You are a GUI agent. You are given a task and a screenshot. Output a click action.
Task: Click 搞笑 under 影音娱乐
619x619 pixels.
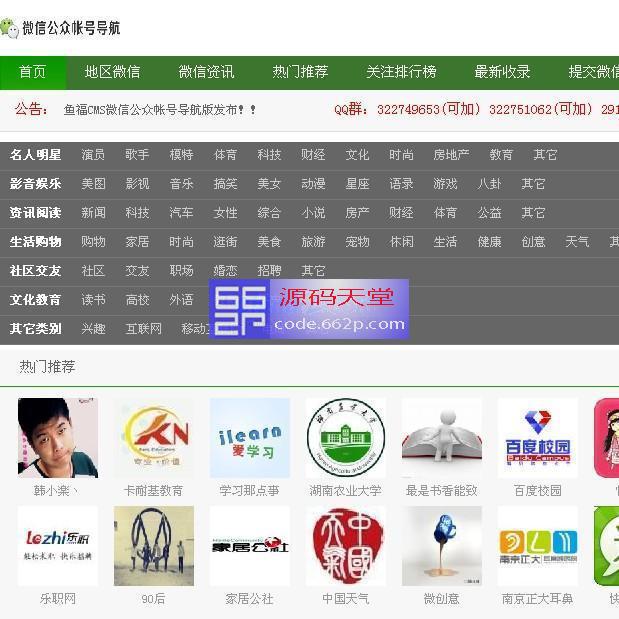(225, 184)
